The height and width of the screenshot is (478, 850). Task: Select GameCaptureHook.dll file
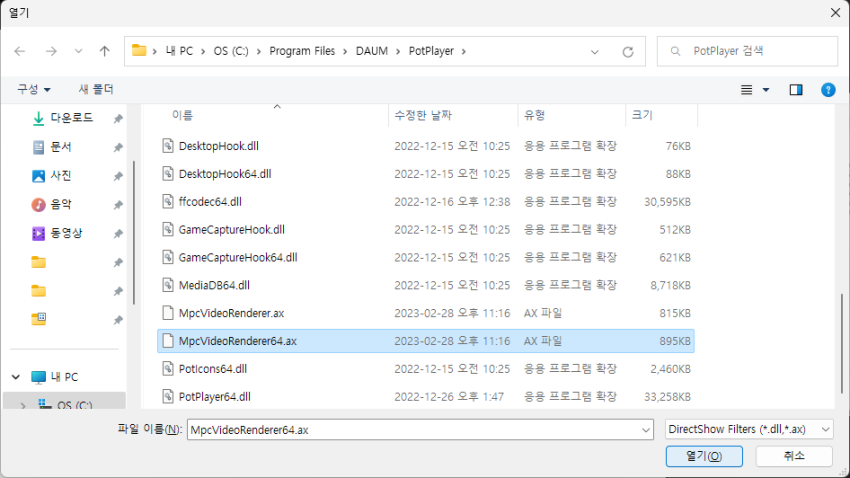pyautogui.click(x=231, y=230)
